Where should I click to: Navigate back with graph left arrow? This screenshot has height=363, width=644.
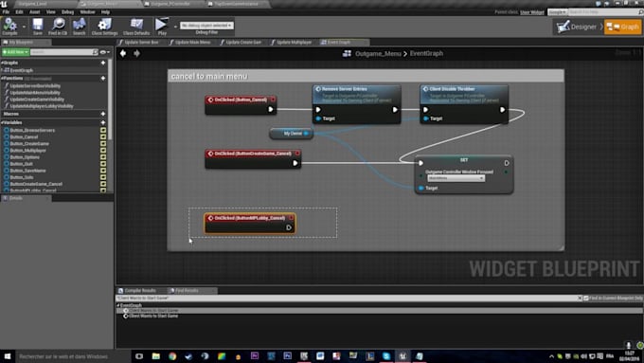123,53
